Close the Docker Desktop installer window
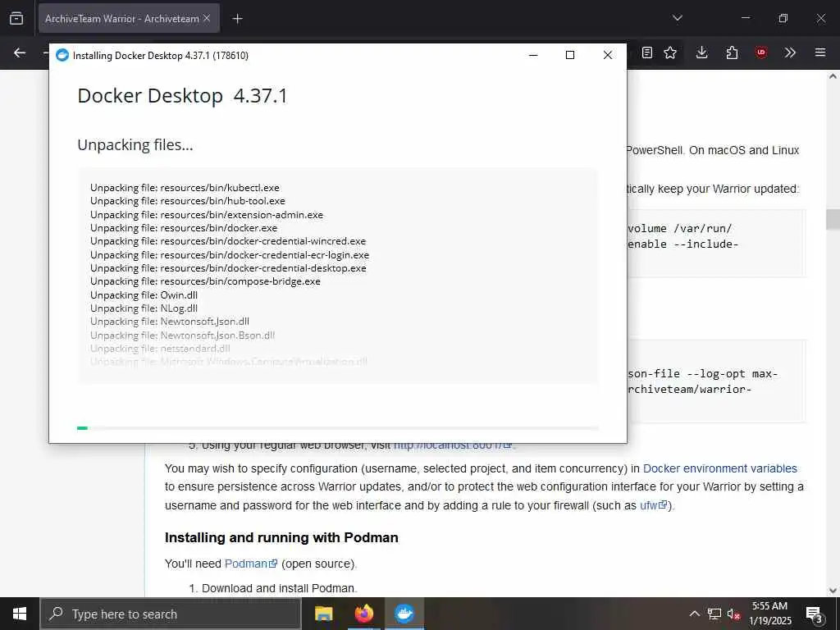This screenshot has width=840, height=630. click(608, 55)
